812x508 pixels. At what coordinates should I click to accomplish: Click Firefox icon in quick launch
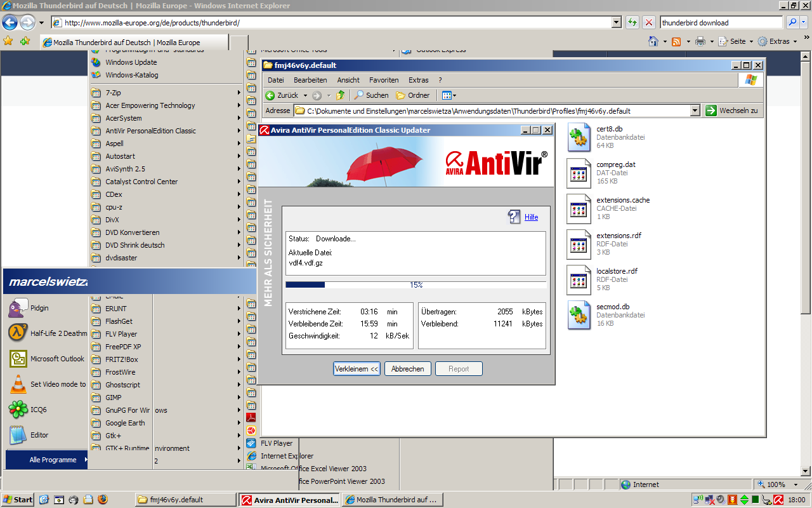(x=103, y=500)
